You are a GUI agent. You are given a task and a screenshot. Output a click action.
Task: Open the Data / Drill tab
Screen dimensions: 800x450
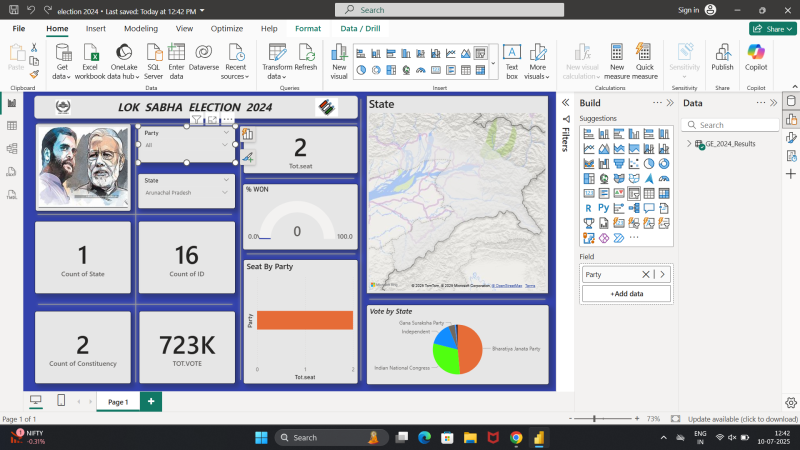[x=361, y=28]
